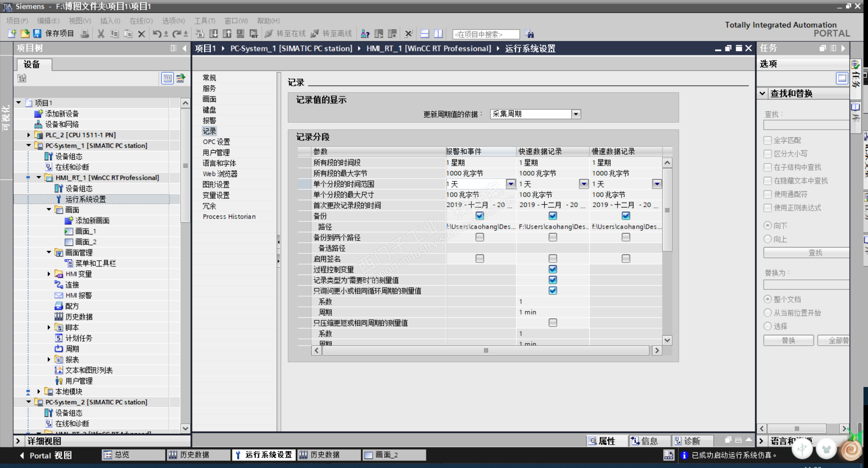This screenshot has height=468, width=868.
Task: Expand the HMI 变量 folder
Action: (x=49, y=274)
